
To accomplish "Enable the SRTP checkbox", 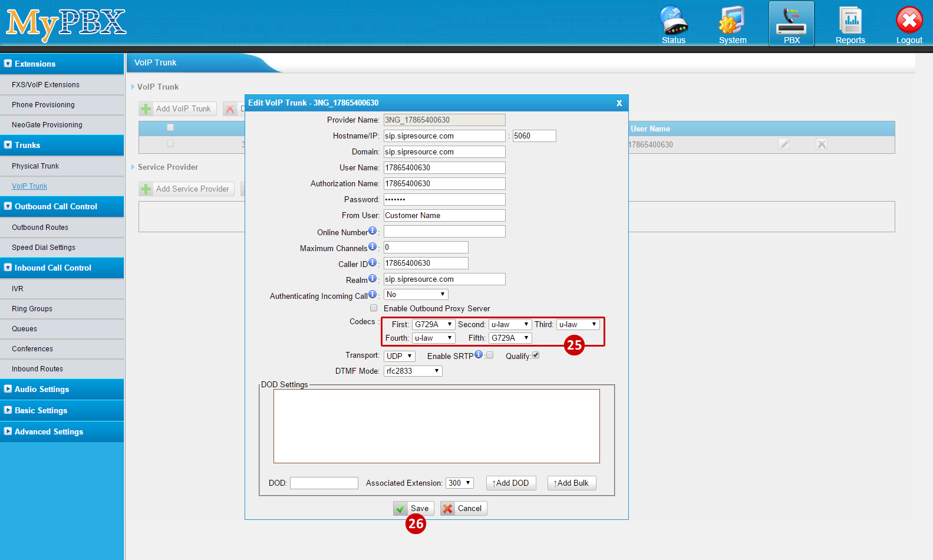I will click(x=490, y=355).
